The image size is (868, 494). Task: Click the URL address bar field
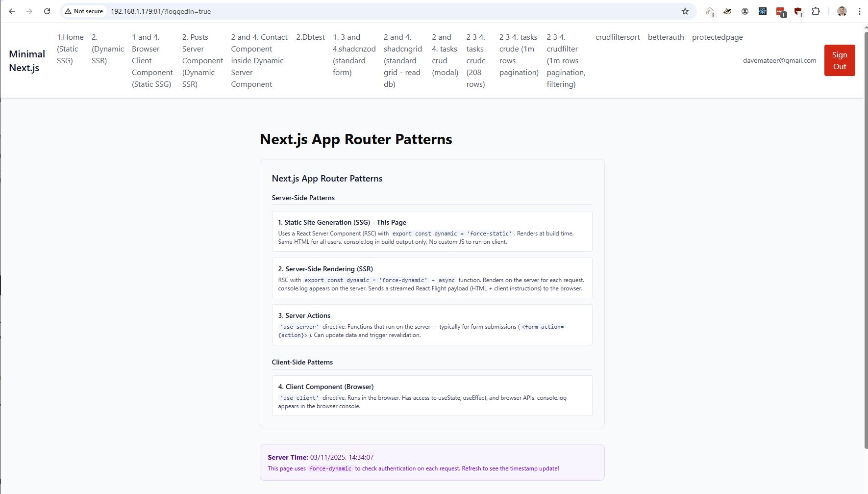[x=392, y=11]
